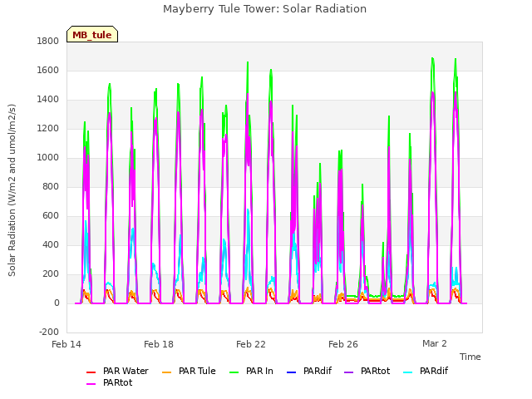
Task: Click the blue PARdif legend swatch
Action: [292, 372]
